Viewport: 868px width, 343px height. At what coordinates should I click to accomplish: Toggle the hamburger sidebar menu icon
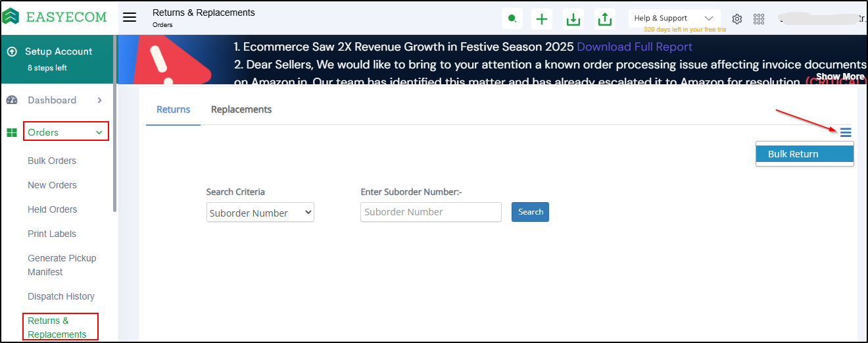[130, 18]
